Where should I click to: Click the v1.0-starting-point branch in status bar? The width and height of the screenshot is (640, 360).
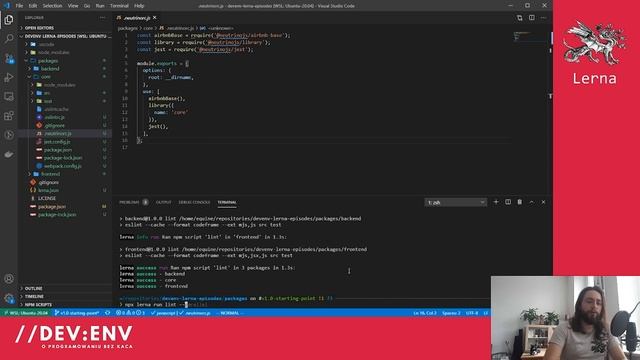point(77,313)
